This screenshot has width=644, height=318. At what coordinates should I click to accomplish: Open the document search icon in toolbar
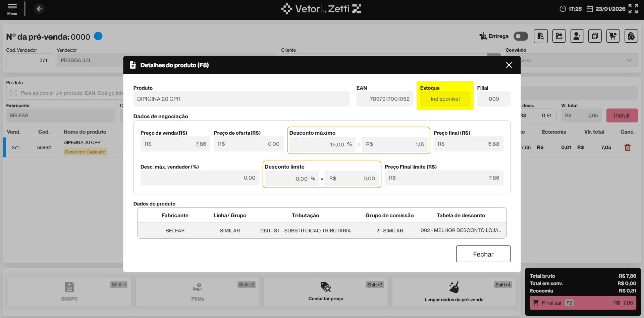pos(541,36)
